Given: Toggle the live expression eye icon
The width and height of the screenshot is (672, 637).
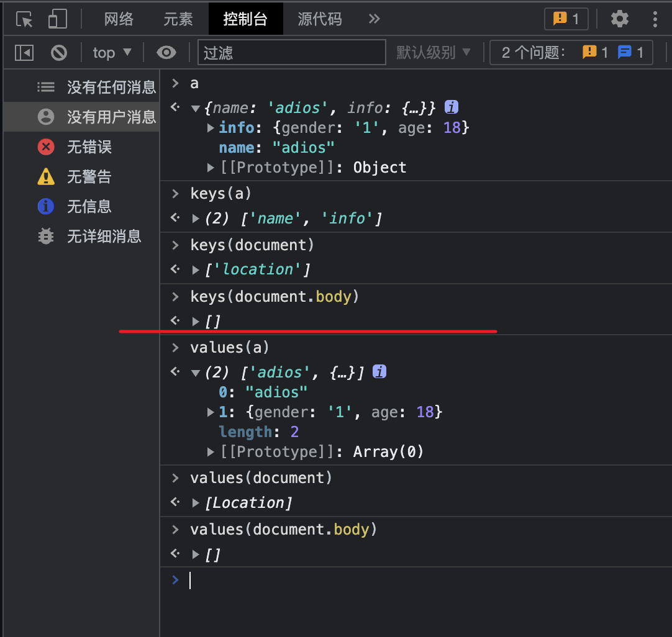Looking at the screenshot, I should (166, 53).
